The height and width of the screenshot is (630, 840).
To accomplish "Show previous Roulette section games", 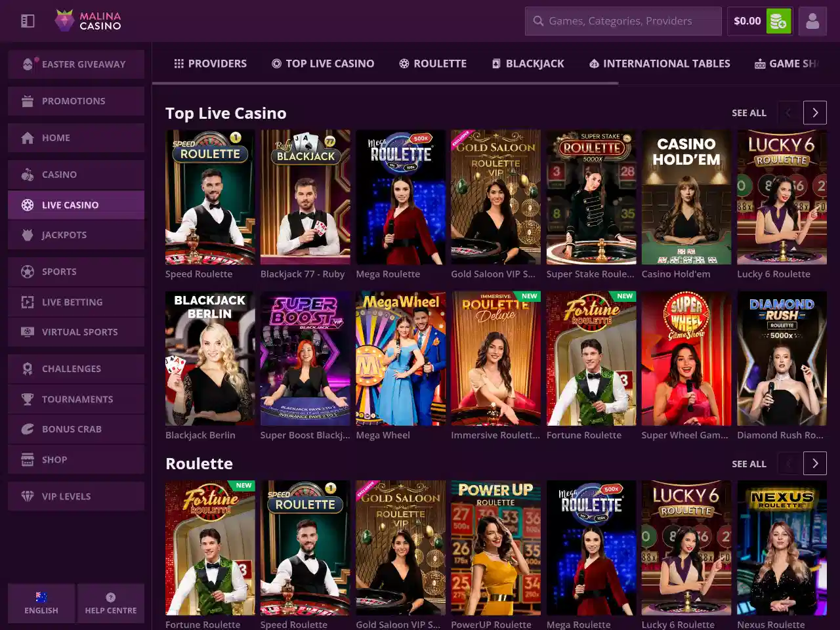I will [x=789, y=463].
